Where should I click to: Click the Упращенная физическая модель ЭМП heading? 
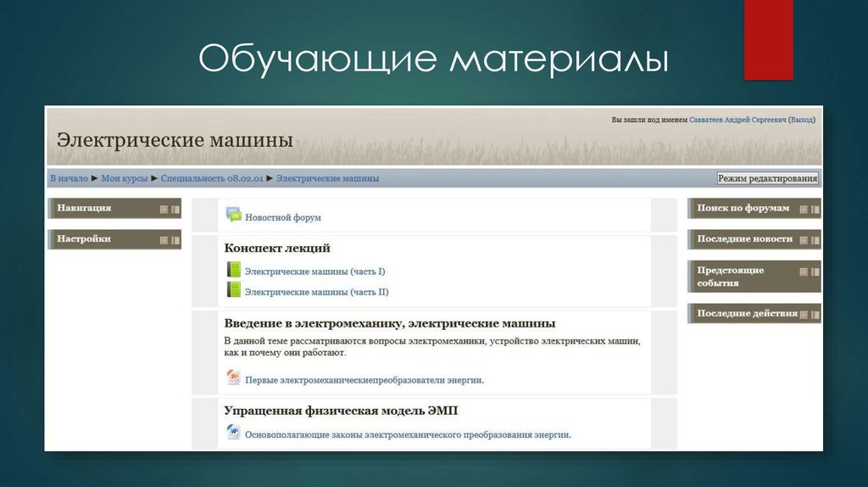341,411
